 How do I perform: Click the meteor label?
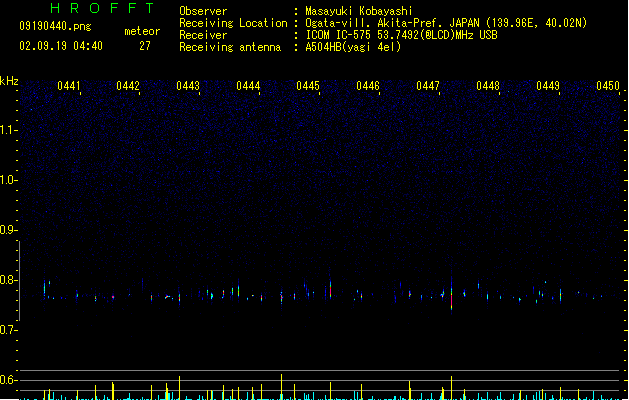[142, 31]
